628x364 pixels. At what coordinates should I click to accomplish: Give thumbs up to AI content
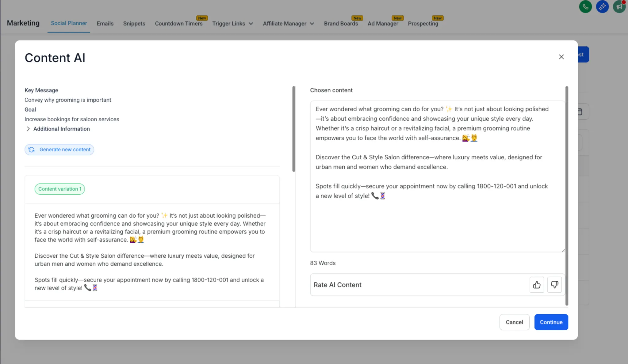537,285
